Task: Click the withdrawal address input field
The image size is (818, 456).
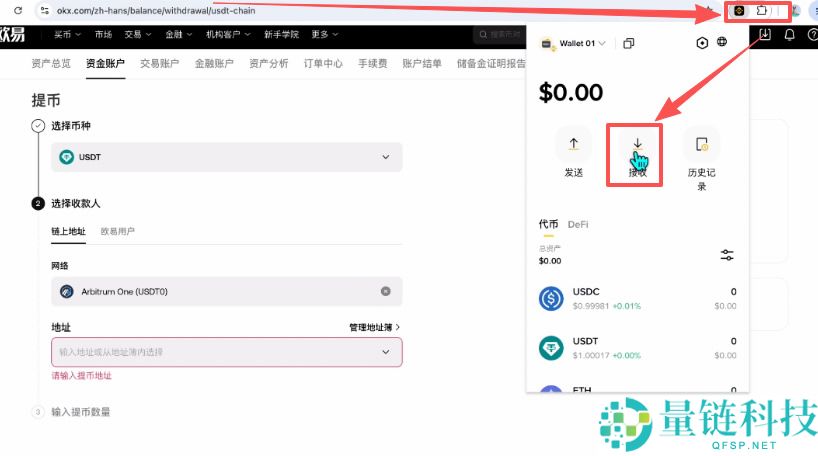Action: [226, 352]
